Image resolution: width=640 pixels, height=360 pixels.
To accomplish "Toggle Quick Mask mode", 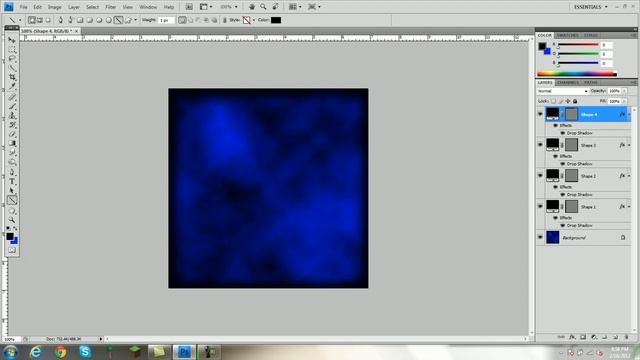I will [12, 250].
